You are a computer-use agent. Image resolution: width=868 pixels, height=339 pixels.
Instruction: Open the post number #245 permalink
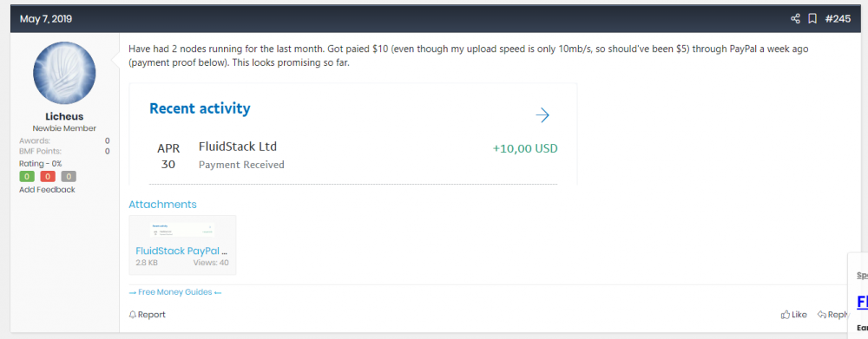pyautogui.click(x=838, y=19)
